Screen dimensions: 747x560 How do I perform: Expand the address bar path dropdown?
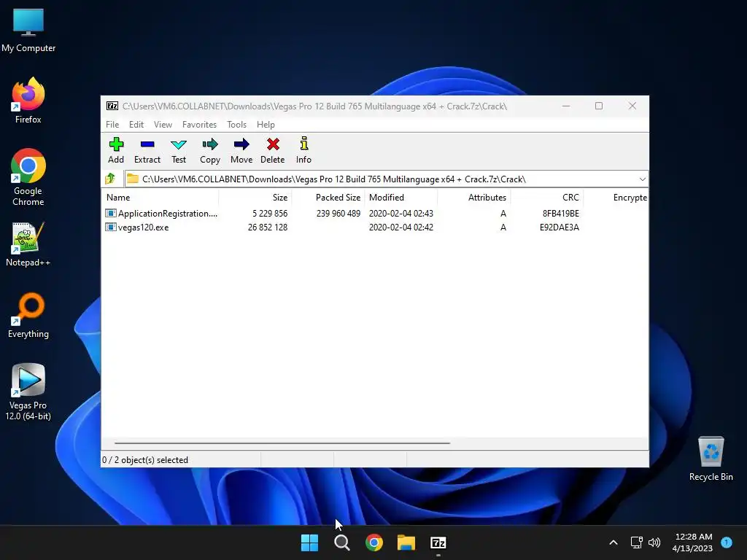pos(642,179)
